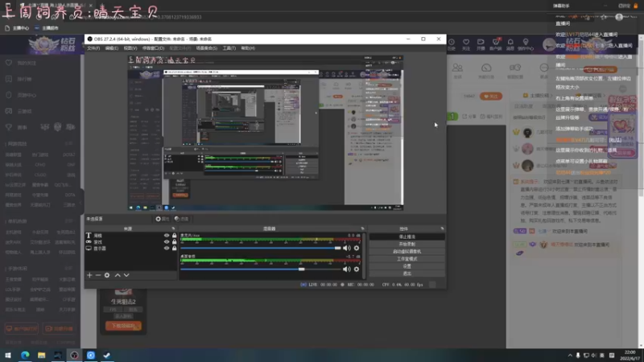644x362 pixels.
Task: Pop out the controls dock panel
Action: coord(442,228)
